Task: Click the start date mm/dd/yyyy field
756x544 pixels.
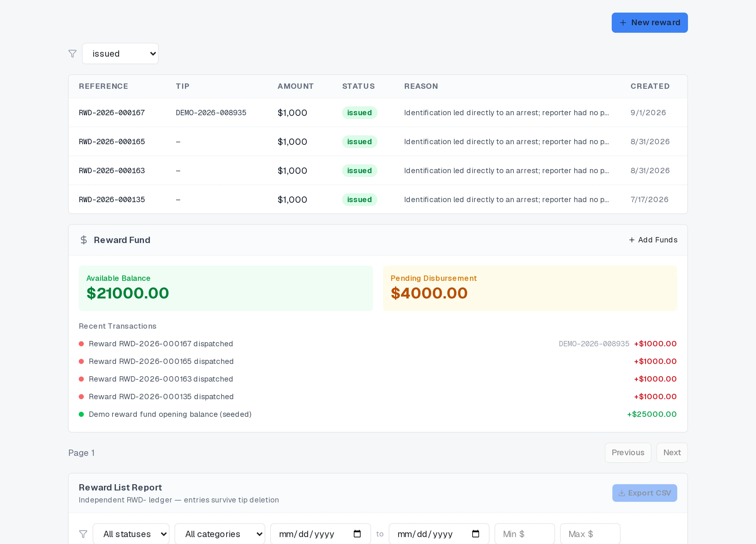Action: pos(321,534)
